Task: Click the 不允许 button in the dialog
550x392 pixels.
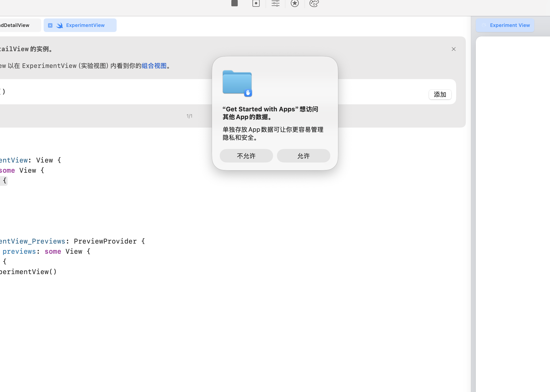Action: pyautogui.click(x=246, y=156)
